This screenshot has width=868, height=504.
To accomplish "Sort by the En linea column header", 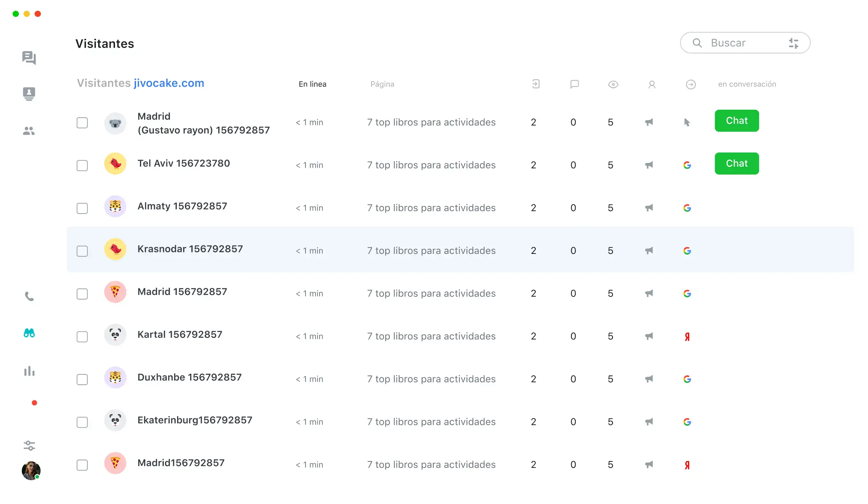I will point(312,84).
